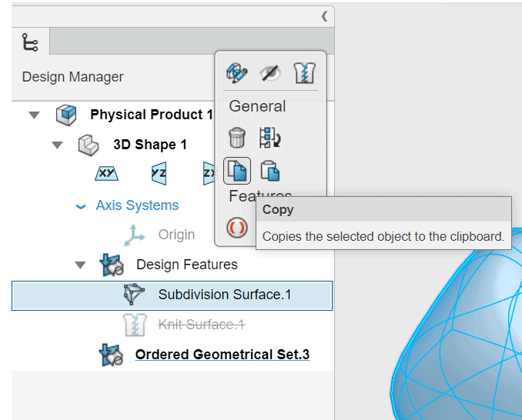Image resolution: width=522 pixels, height=420 pixels.
Task: Click the Origin axis system icon
Action: click(x=134, y=235)
